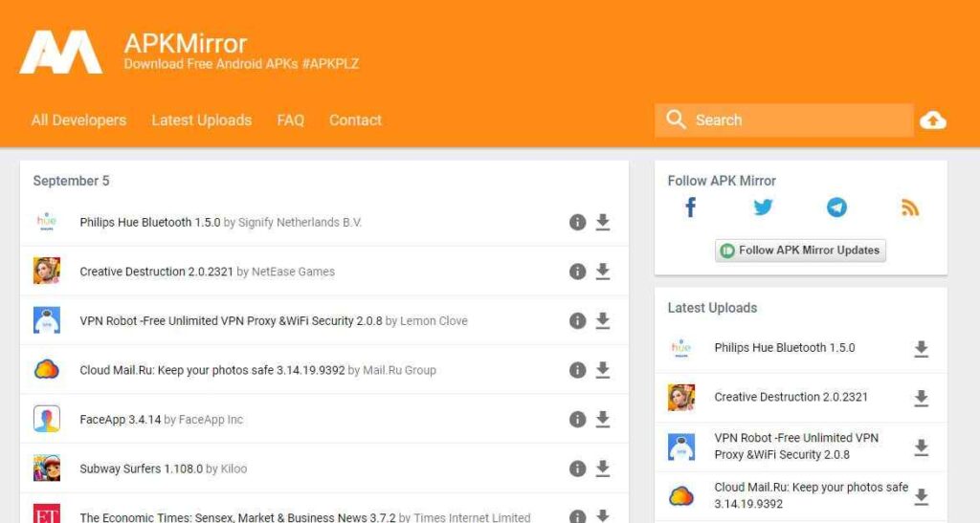The image size is (980, 523).
Task: Click Creative Destruction thumbnail in sidebar
Action: click(x=681, y=398)
